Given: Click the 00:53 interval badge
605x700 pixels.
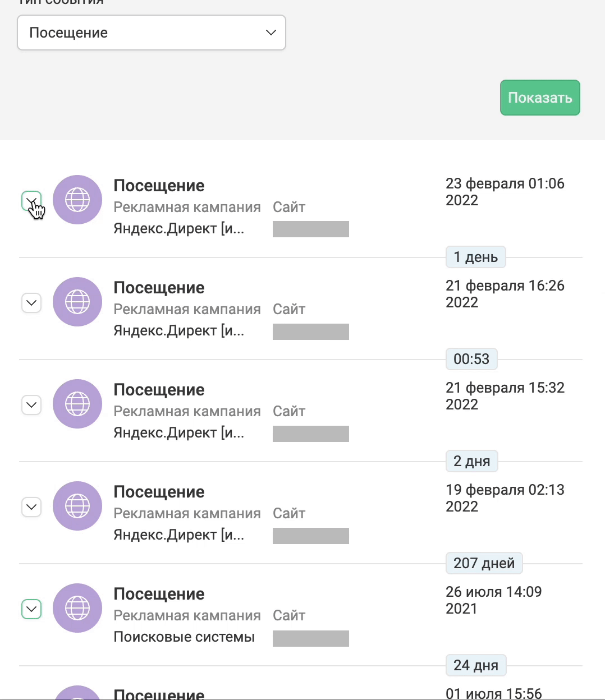Looking at the screenshot, I should (x=471, y=359).
